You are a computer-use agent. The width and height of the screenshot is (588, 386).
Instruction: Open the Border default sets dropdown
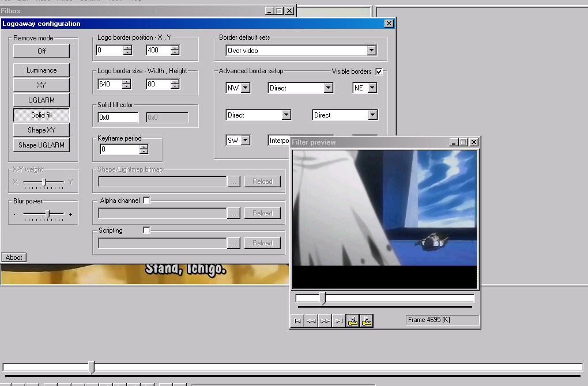tap(371, 50)
